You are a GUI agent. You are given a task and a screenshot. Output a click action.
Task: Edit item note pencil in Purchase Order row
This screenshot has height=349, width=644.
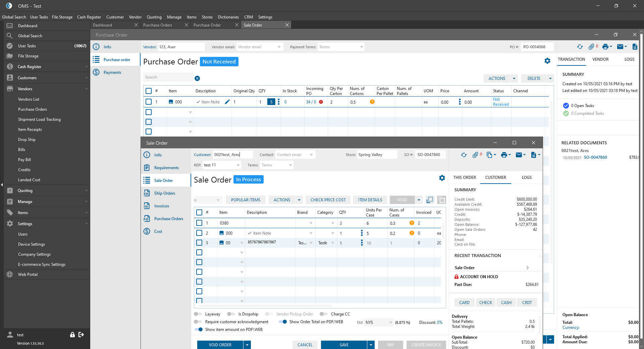click(227, 102)
